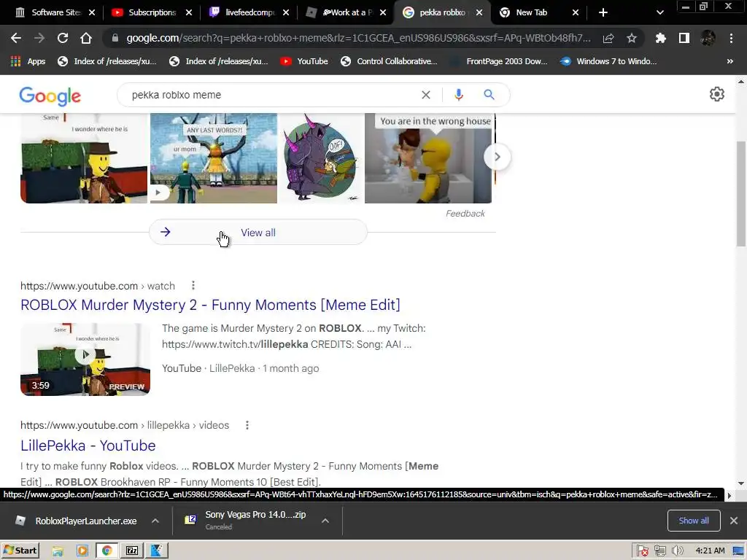
Task: Open 'ANY LAST WORDS' video thumbnail
Action: [214, 158]
